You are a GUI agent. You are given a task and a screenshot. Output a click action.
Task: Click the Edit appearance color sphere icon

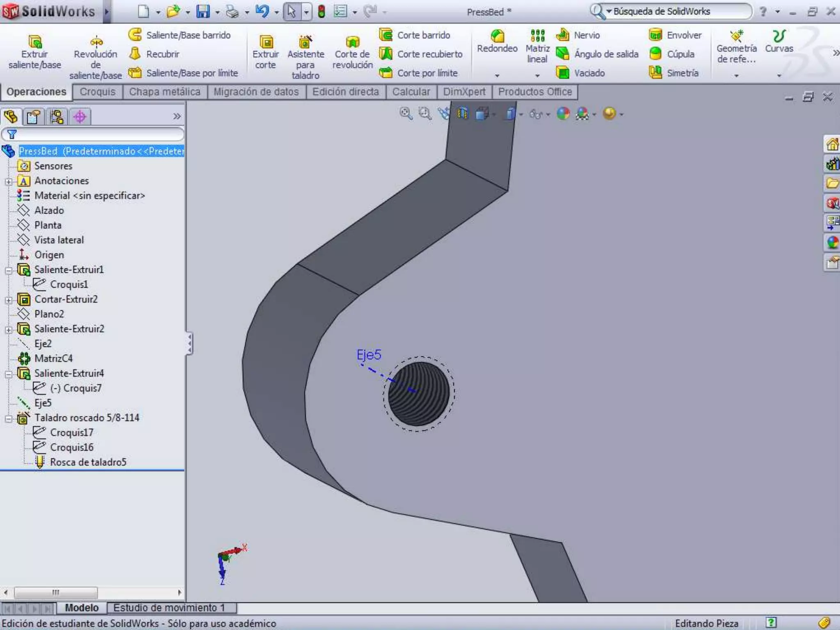[x=563, y=114]
